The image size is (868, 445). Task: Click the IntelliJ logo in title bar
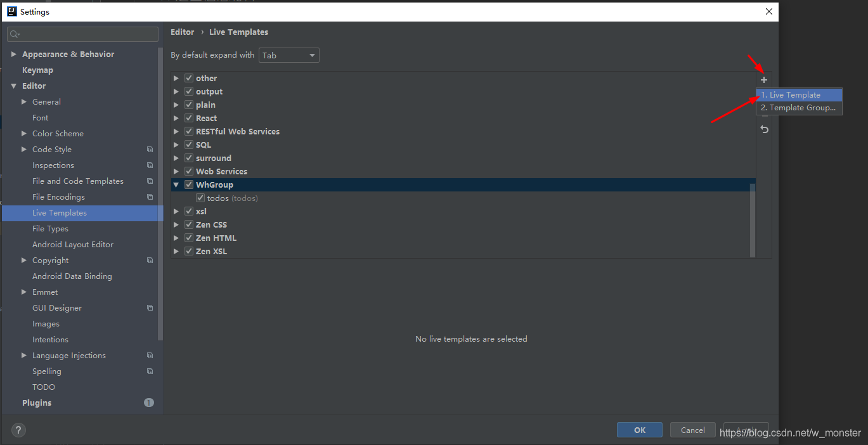coord(12,11)
